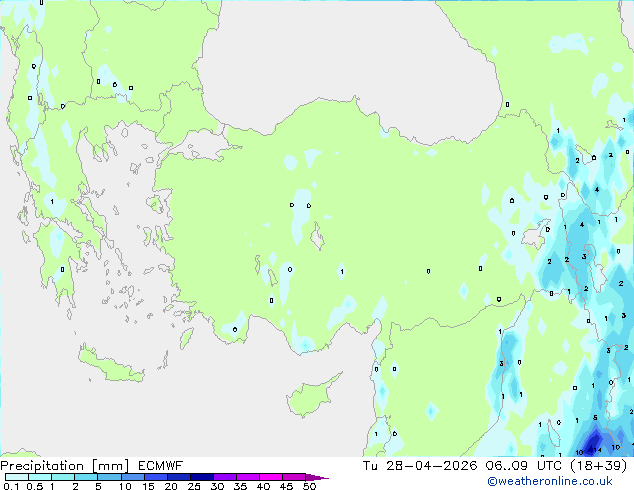Click the date 'Tu 28-04-2026' text
Viewport: 634px width, 490px height.
(420, 466)
